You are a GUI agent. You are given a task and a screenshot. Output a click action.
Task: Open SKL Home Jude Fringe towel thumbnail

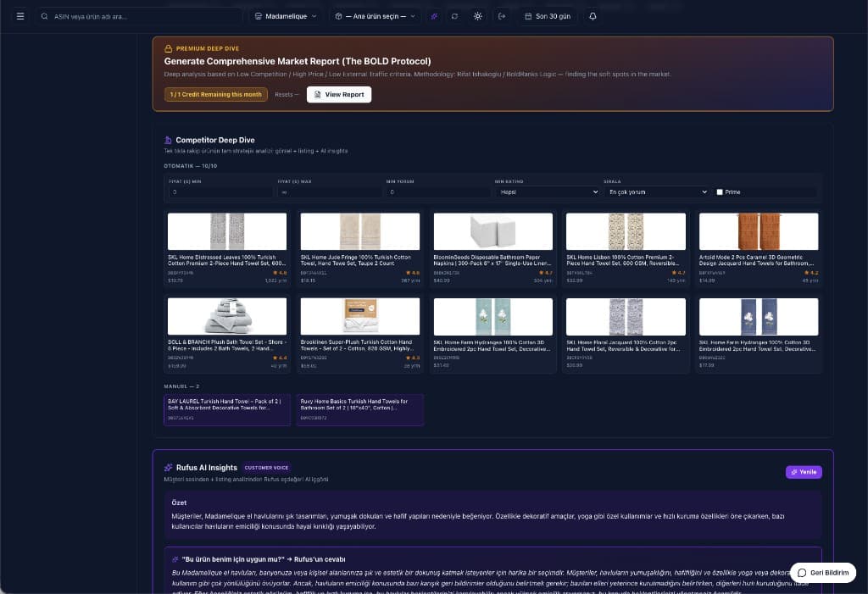coord(359,231)
